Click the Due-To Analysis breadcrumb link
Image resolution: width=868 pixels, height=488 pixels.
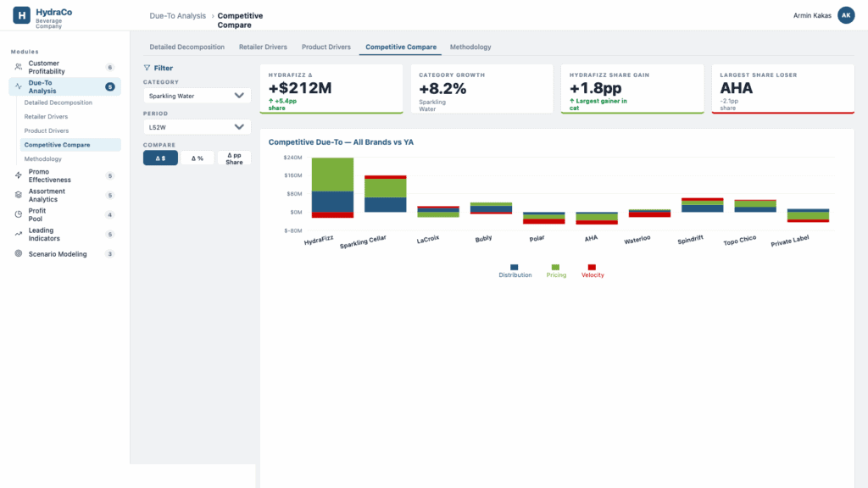pyautogui.click(x=177, y=15)
